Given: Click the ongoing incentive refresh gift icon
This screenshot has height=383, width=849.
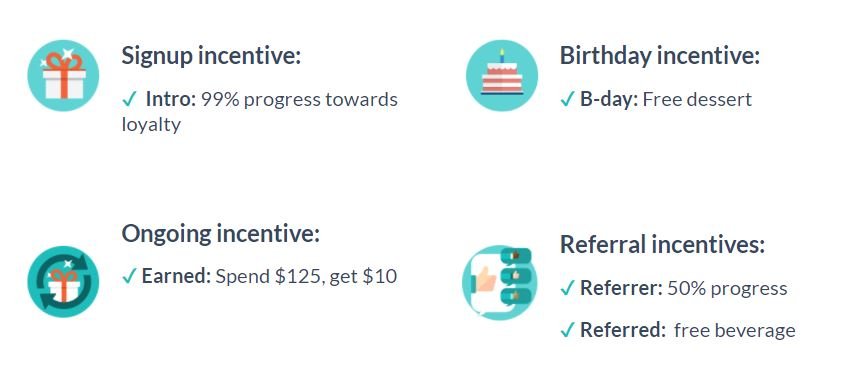Looking at the screenshot, I should click(x=63, y=282).
